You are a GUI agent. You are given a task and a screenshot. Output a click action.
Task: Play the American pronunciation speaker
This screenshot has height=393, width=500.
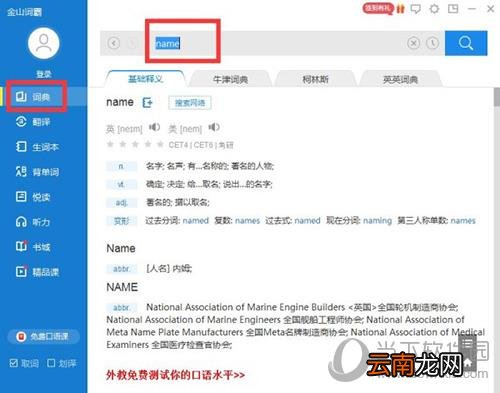(214, 127)
